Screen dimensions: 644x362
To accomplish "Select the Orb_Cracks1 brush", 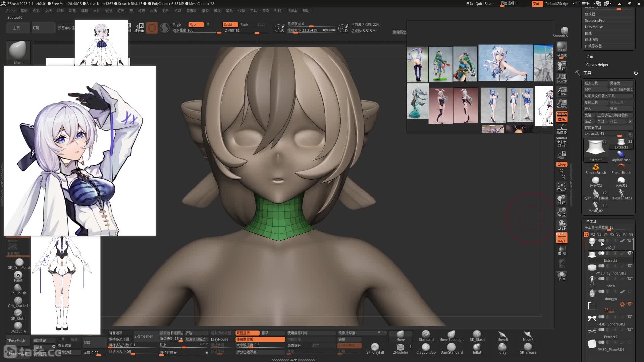I will coord(18,302).
